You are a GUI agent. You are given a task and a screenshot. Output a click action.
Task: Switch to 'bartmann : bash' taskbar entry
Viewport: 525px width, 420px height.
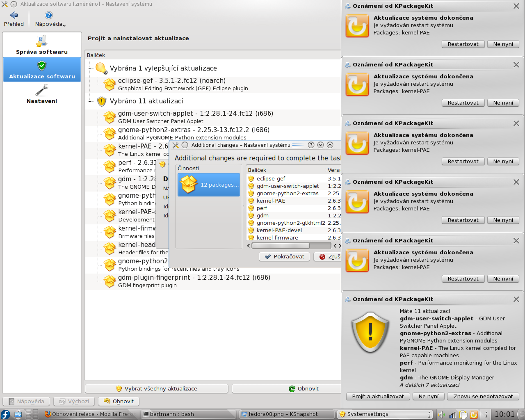[188, 414]
